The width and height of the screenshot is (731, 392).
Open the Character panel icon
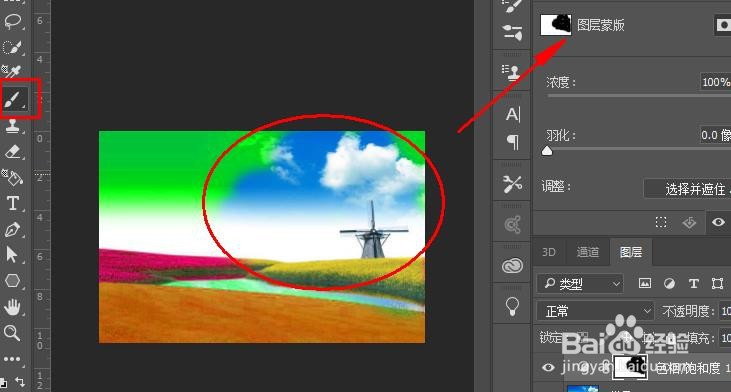coord(512,114)
